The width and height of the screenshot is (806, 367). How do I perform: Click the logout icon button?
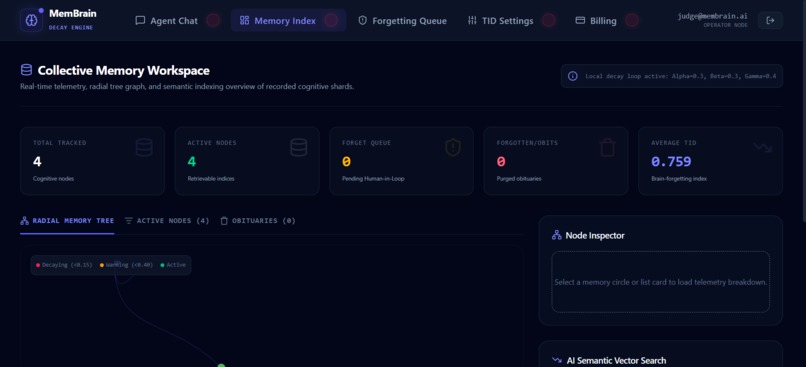pos(770,21)
